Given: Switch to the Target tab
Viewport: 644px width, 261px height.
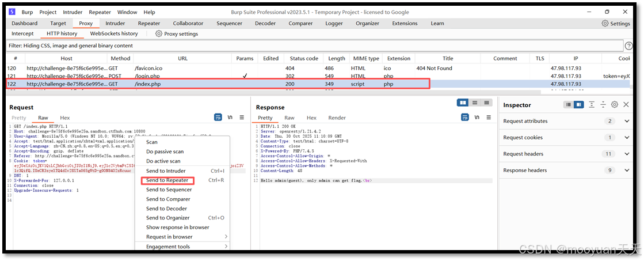Looking at the screenshot, I should [58, 24].
